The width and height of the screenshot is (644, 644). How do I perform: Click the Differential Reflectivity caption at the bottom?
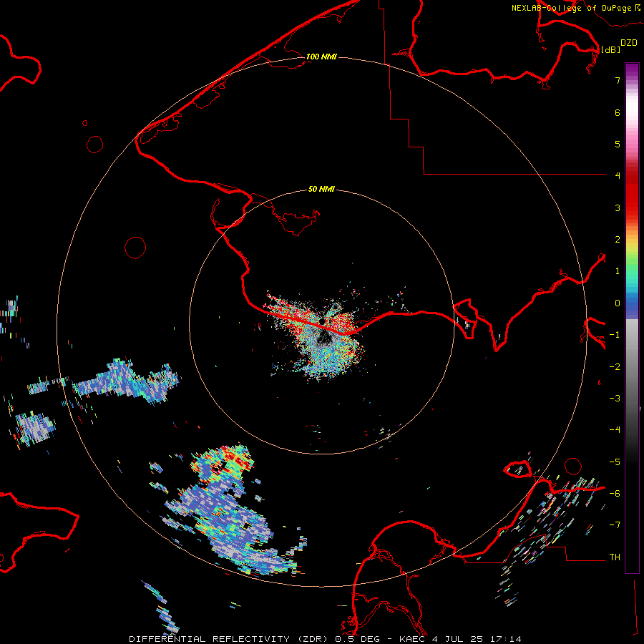pos(325,639)
